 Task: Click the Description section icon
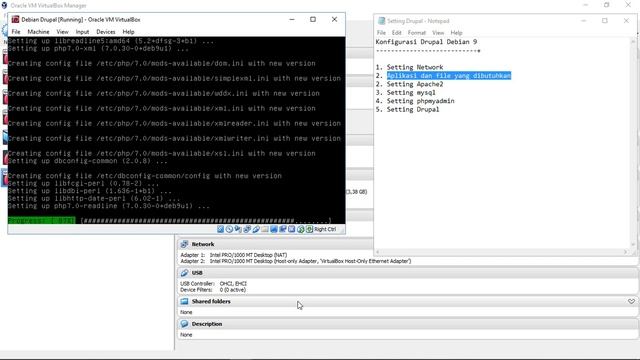pos(184,324)
